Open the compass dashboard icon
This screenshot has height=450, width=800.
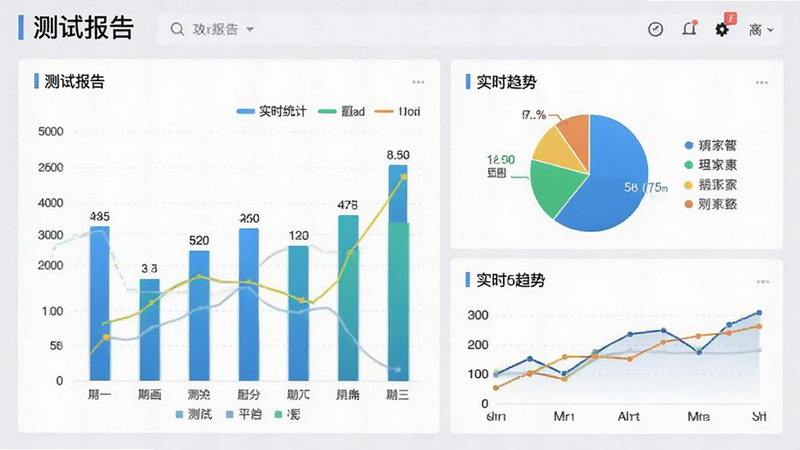click(655, 29)
